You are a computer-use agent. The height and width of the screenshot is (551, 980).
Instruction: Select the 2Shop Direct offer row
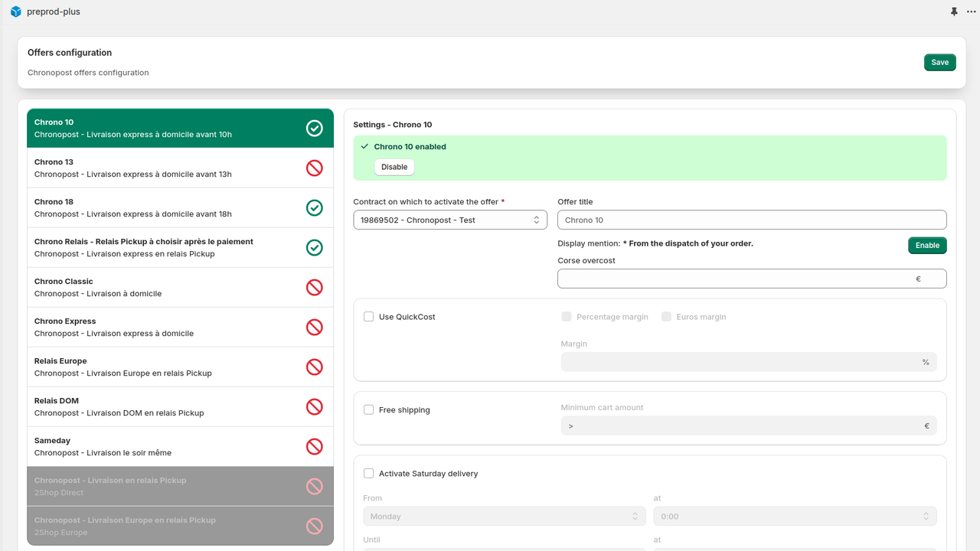coord(180,487)
